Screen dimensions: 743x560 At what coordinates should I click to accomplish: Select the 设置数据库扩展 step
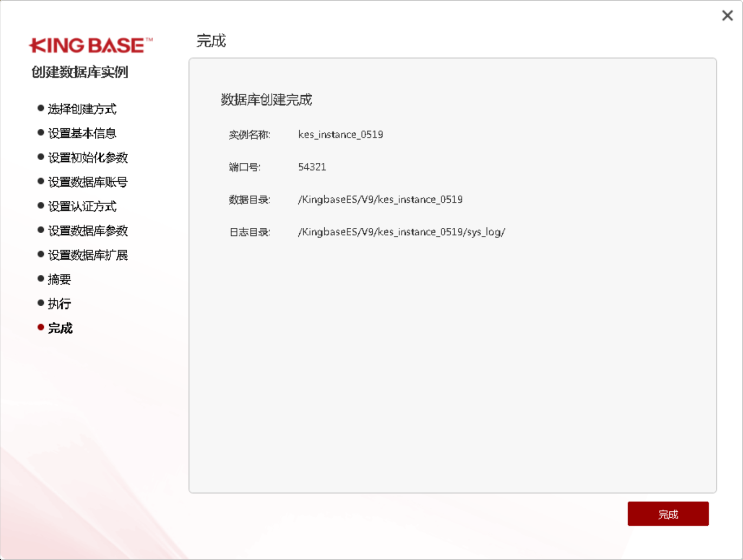point(88,255)
